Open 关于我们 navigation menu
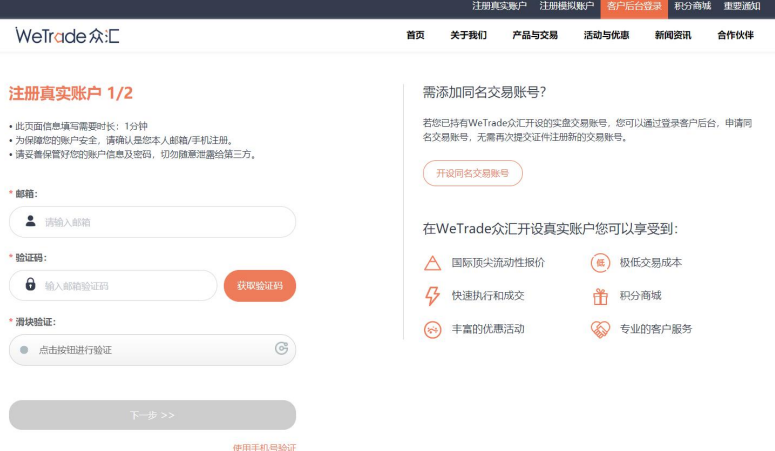The height and width of the screenshot is (451, 775). tap(469, 35)
